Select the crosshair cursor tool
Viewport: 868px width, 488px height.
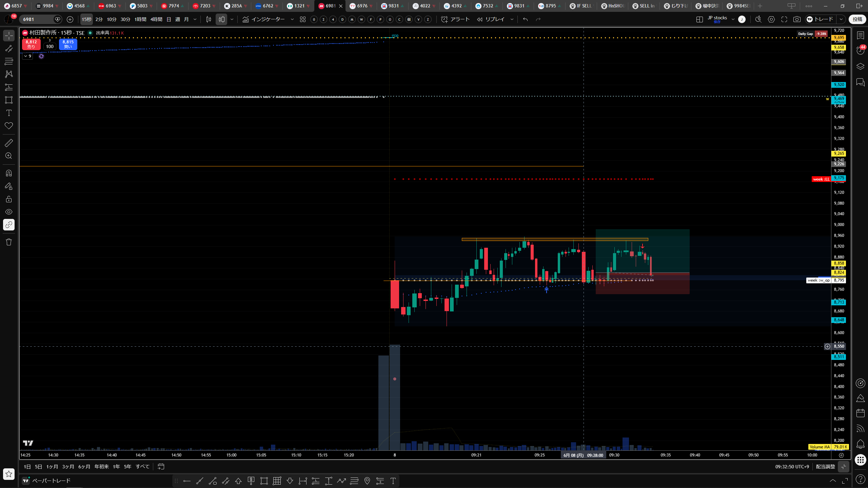9,36
